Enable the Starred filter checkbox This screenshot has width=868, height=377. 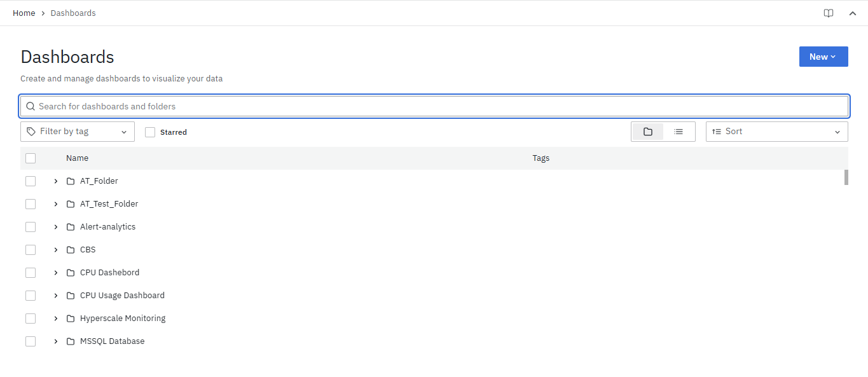tap(150, 132)
